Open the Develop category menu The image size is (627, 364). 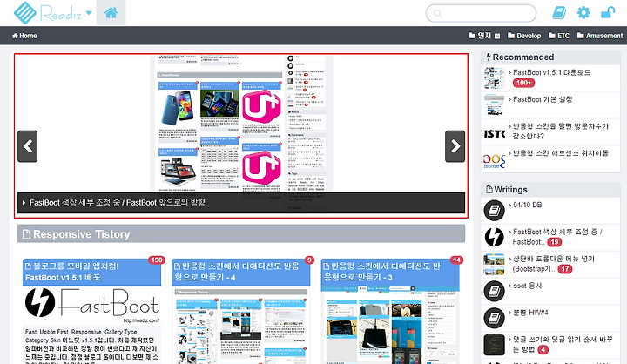pos(524,36)
